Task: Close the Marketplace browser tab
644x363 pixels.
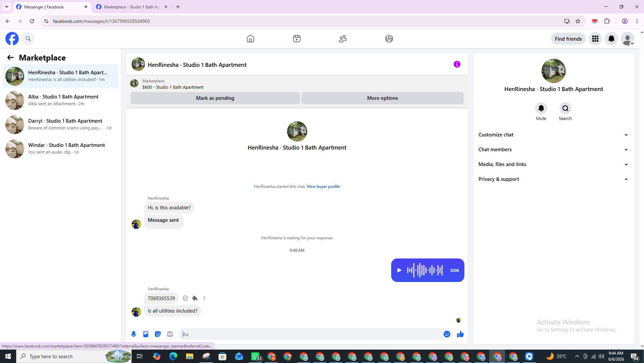Action: pyautogui.click(x=166, y=7)
